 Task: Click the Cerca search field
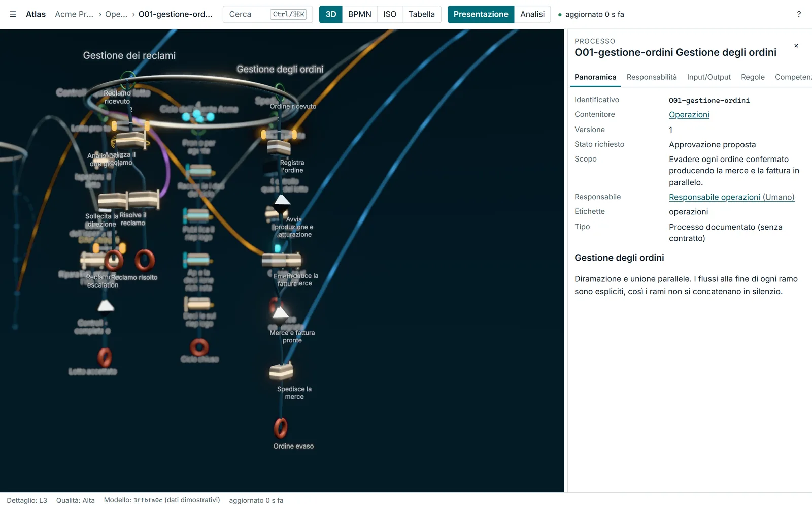[267, 14]
